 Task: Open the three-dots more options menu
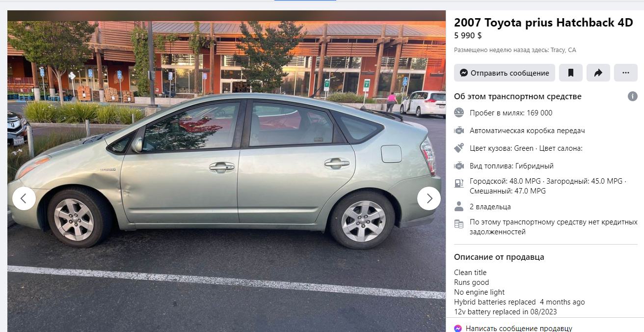[x=626, y=73]
